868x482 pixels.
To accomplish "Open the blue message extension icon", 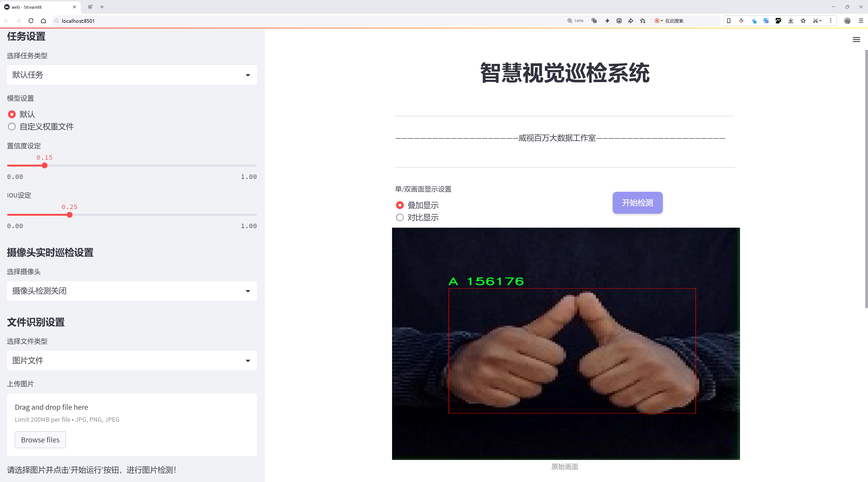I will (x=754, y=21).
